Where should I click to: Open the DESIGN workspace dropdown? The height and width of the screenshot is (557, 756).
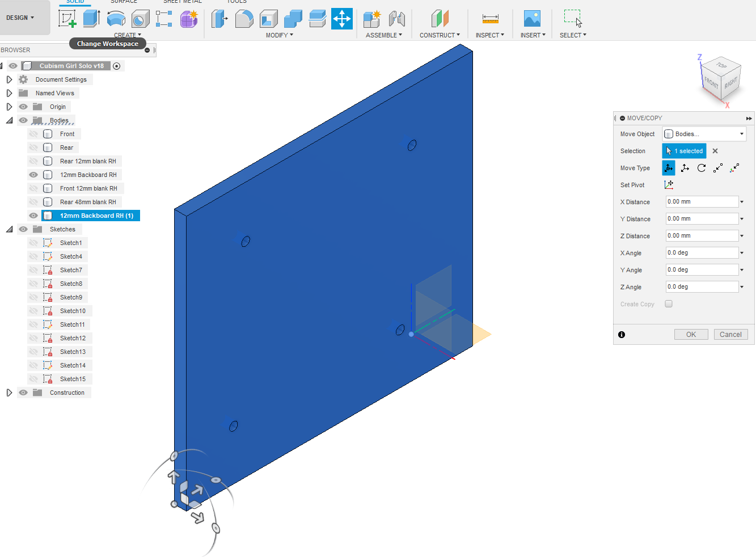(20, 18)
